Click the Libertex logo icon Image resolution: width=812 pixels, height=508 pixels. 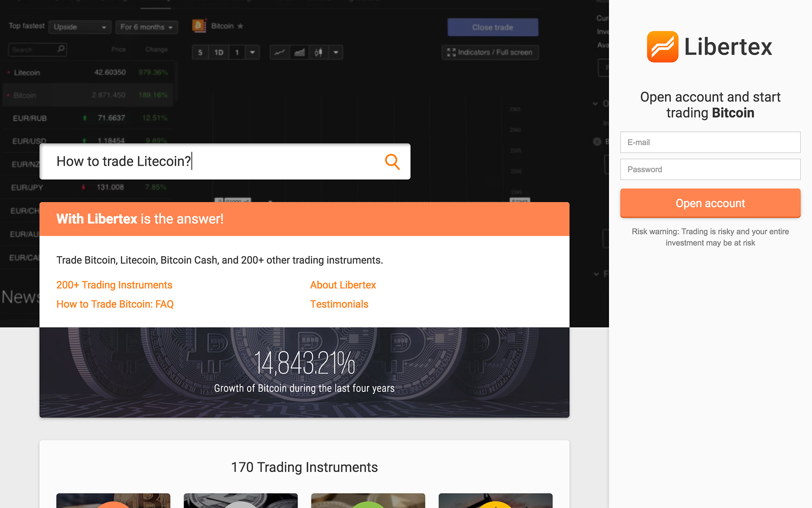pos(662,47)
